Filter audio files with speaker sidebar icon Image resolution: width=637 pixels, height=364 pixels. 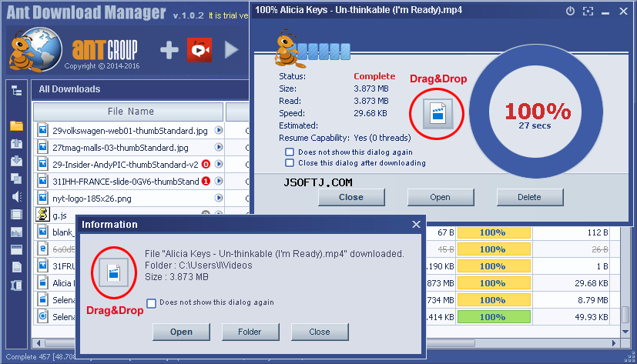(17, 196)
